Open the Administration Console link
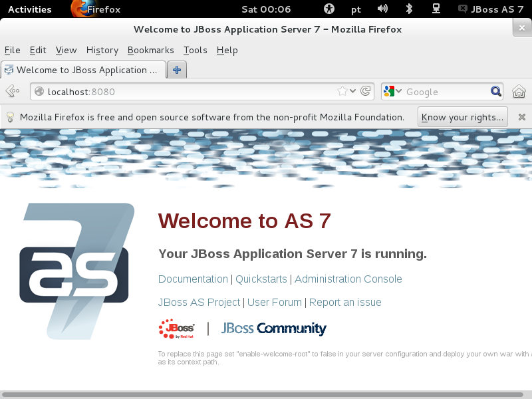 [348, 279]
